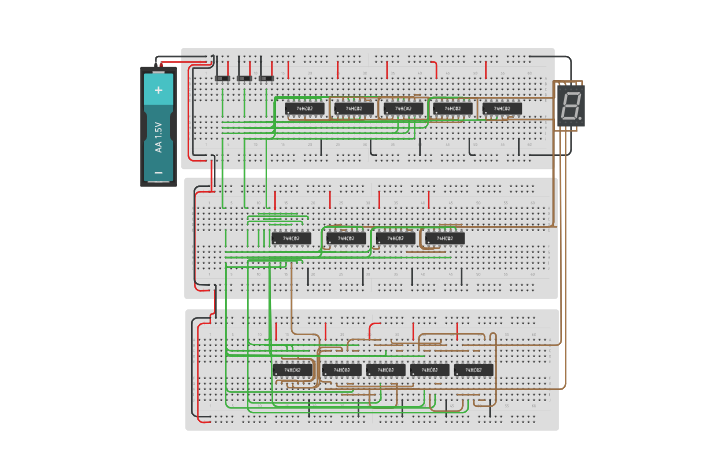Select the leftmost chip on top breadboard
Image resolution: width=725 pixels, height=453 pixels.
(305, 108)
